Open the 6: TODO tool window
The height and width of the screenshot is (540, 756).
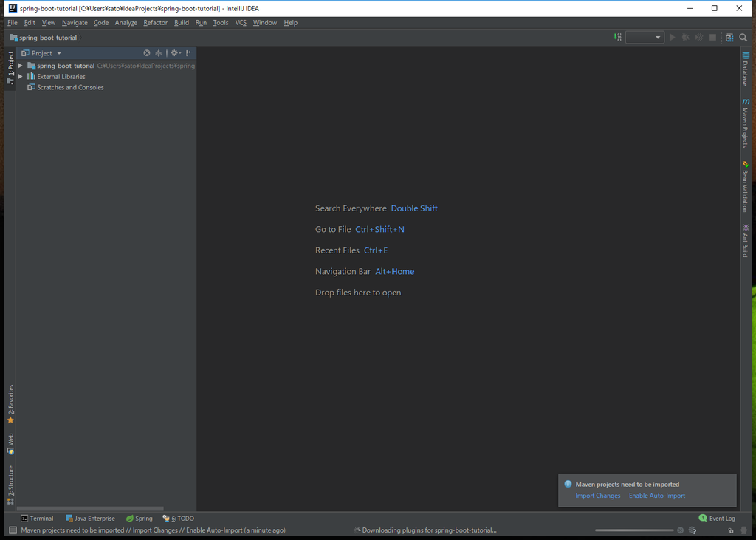coord(179,519)
